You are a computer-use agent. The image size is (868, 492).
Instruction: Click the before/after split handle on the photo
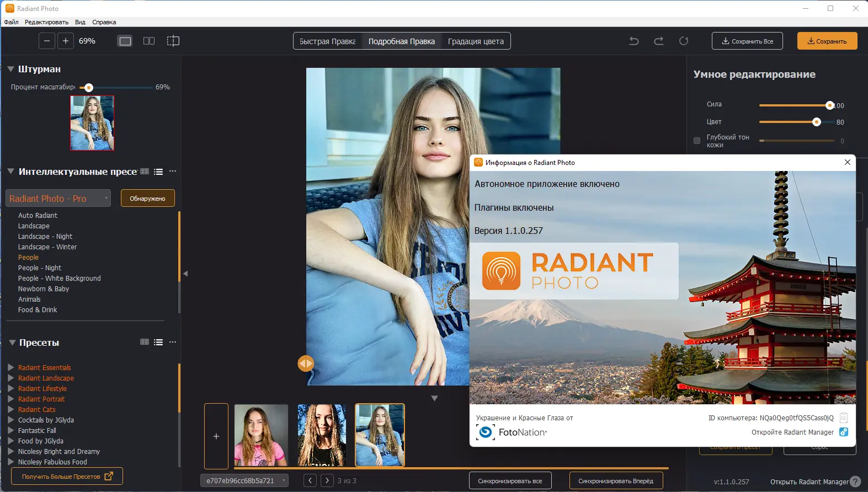coord(306,363)
